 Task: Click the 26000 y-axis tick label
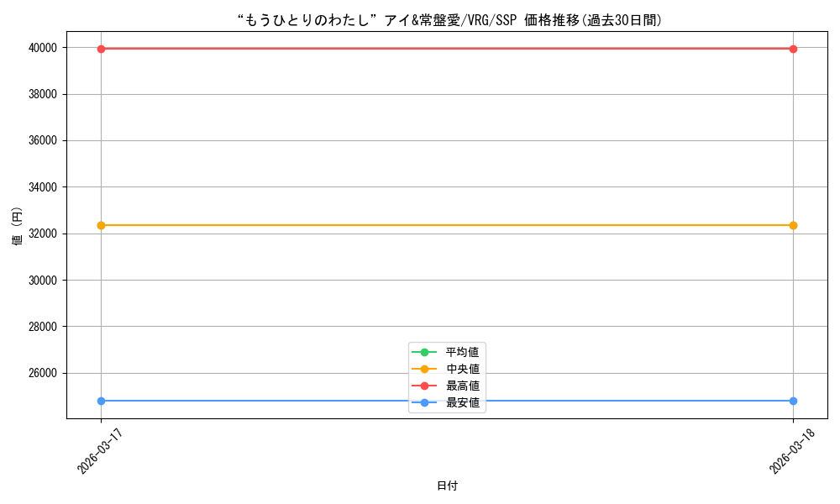coord(42,373)
